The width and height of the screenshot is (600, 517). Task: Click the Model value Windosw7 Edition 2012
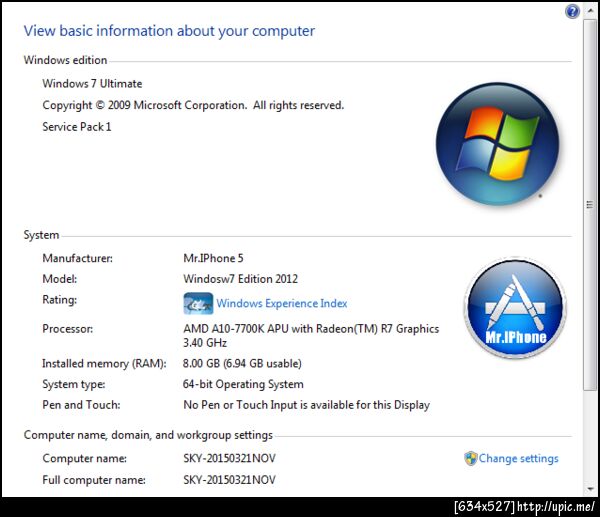point(240,279)
